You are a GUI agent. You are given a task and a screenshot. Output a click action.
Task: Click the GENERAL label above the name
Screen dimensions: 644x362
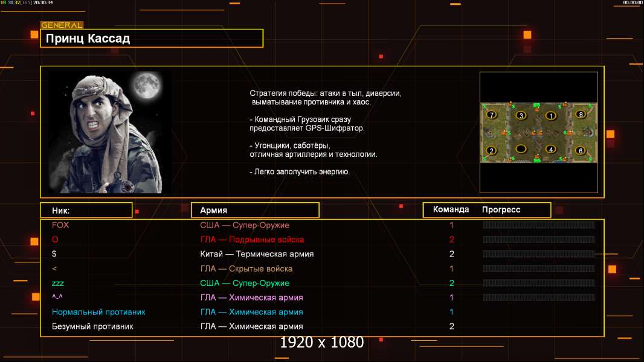pos(62,25)
